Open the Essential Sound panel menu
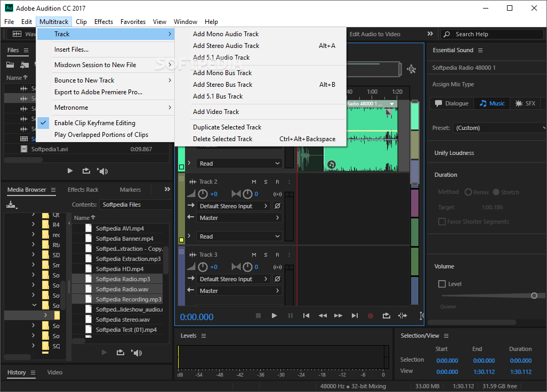This screenshot has height=392, width=547. [480, 50]
